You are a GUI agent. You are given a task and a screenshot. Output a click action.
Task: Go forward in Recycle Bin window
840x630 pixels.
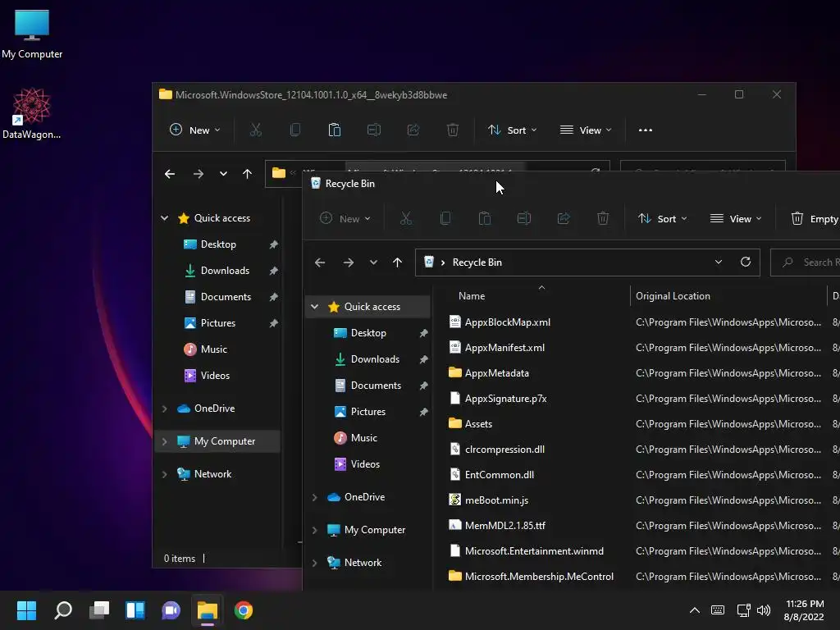[348, 262]
